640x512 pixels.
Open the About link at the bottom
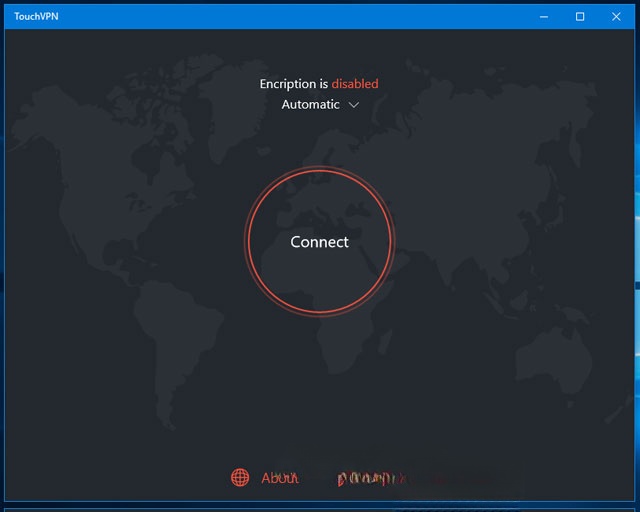pos(280,478)
